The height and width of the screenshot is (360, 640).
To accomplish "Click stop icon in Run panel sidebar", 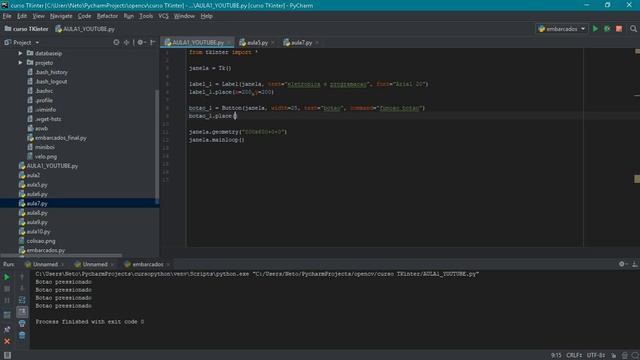I will [x=7, y=289].
